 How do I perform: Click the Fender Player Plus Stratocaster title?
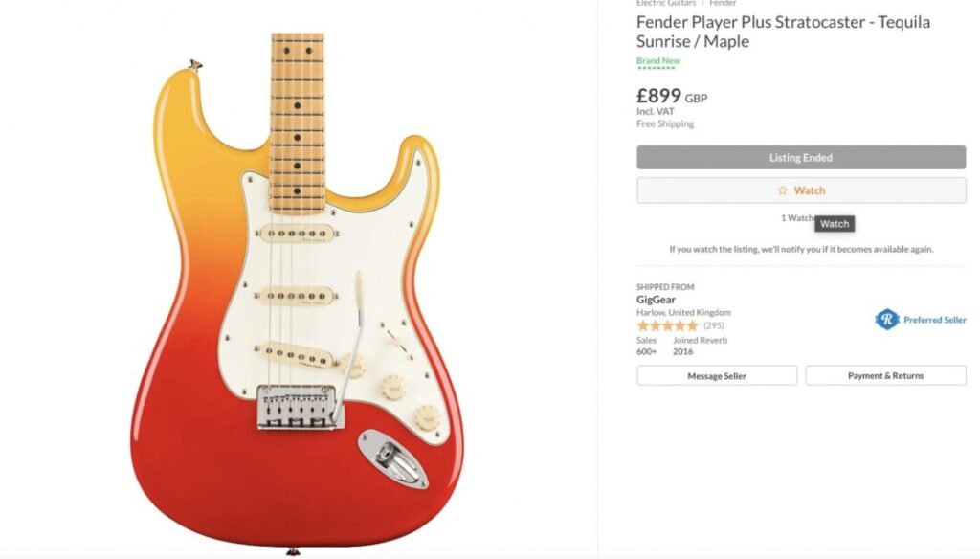783,32
